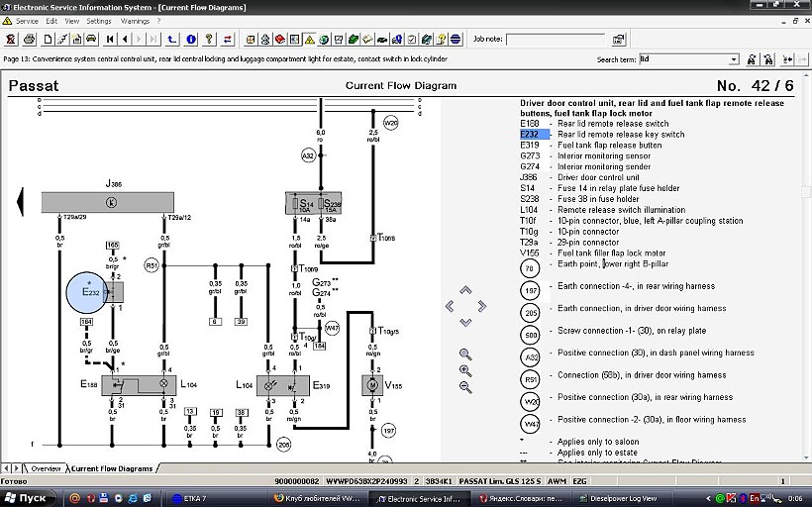Pan diagram left with left chevron
The height and width of the screenshot is (507, 812).
coord(450,307)
